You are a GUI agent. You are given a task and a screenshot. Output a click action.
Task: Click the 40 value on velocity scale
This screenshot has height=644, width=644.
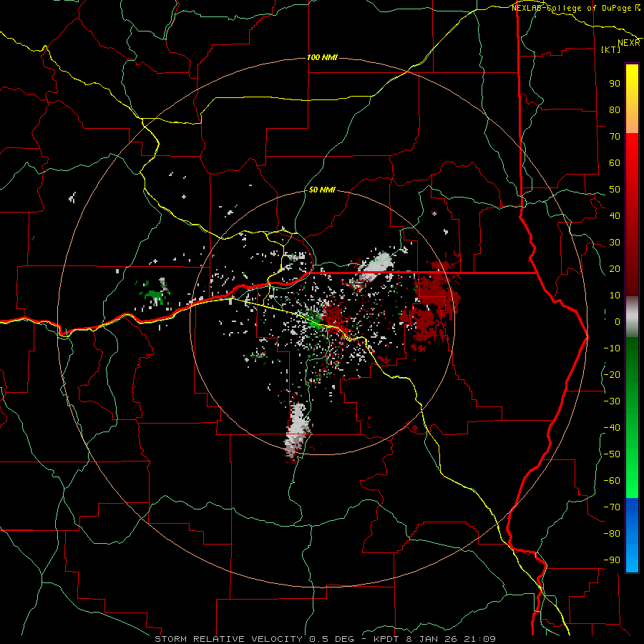615,216
